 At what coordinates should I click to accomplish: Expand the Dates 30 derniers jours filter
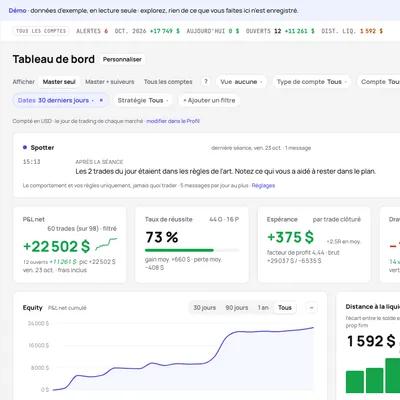click(56, 100)
